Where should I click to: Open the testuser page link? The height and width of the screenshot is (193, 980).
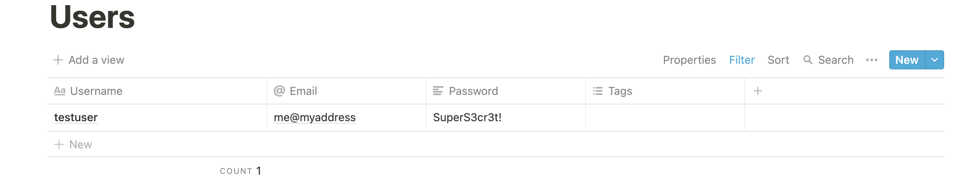click(76, 117)
